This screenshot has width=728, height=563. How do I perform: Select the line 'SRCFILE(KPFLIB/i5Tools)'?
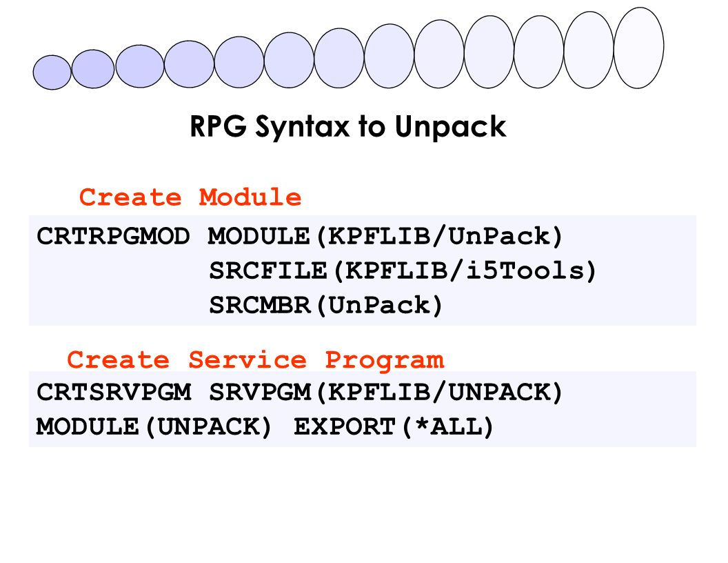[x=403, y=271]
